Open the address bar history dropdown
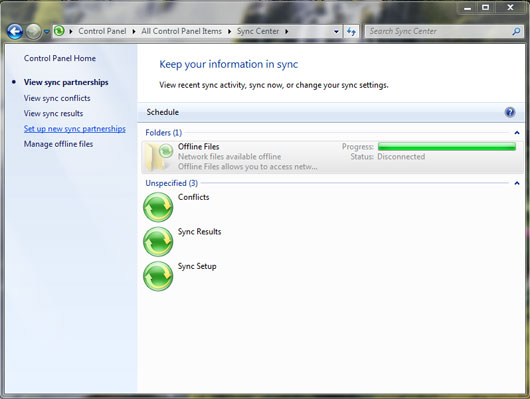 (x=336, y=31)
